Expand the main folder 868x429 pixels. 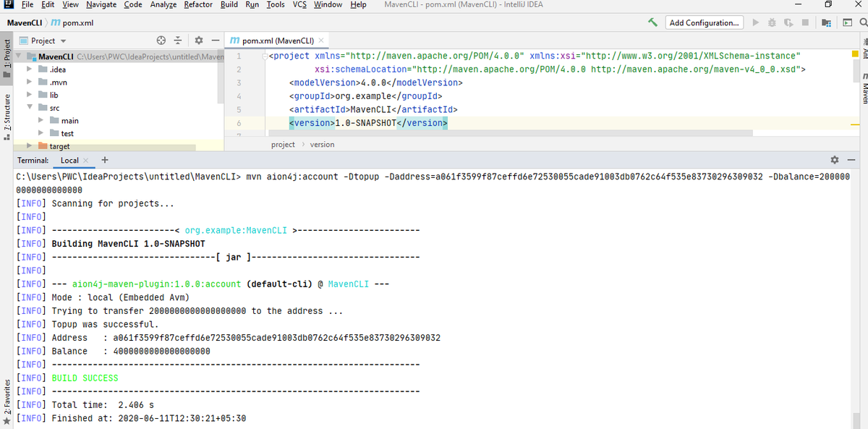[41, 121]
